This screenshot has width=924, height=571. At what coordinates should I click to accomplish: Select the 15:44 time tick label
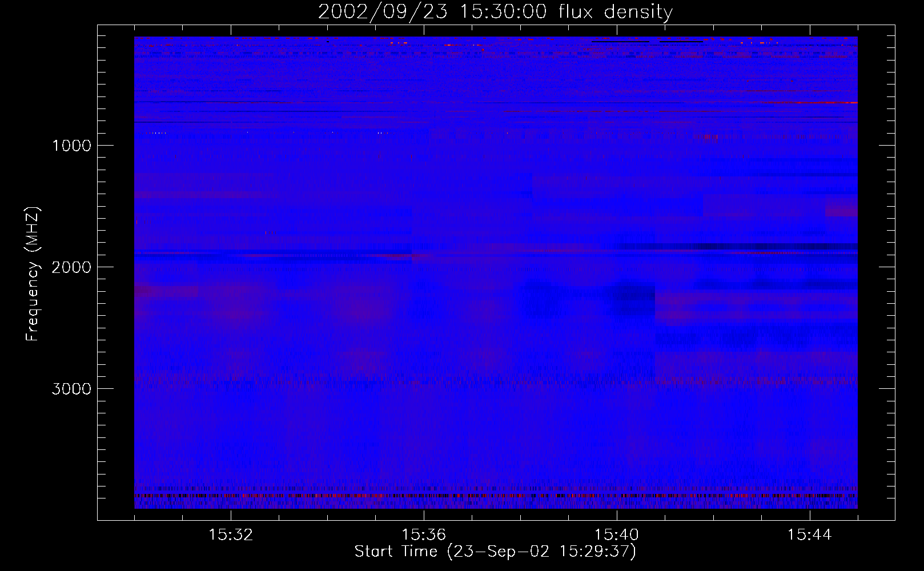(810, 535)
